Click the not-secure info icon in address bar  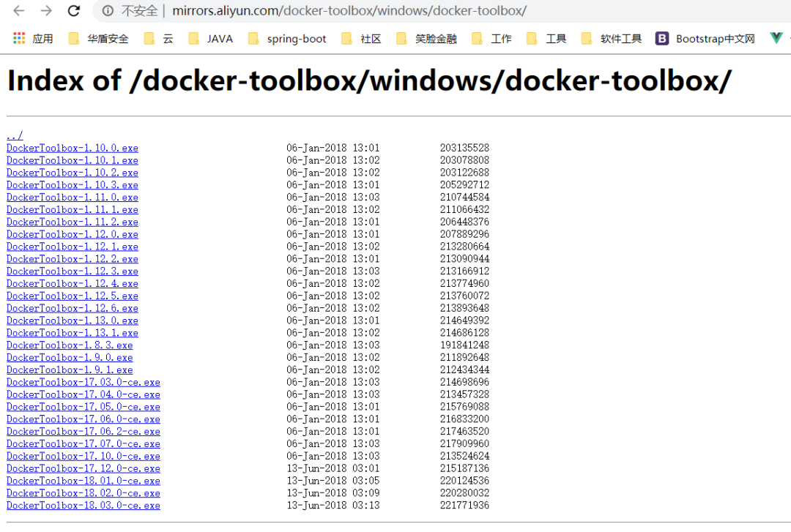pyautogui.click(x=108, y=10)
